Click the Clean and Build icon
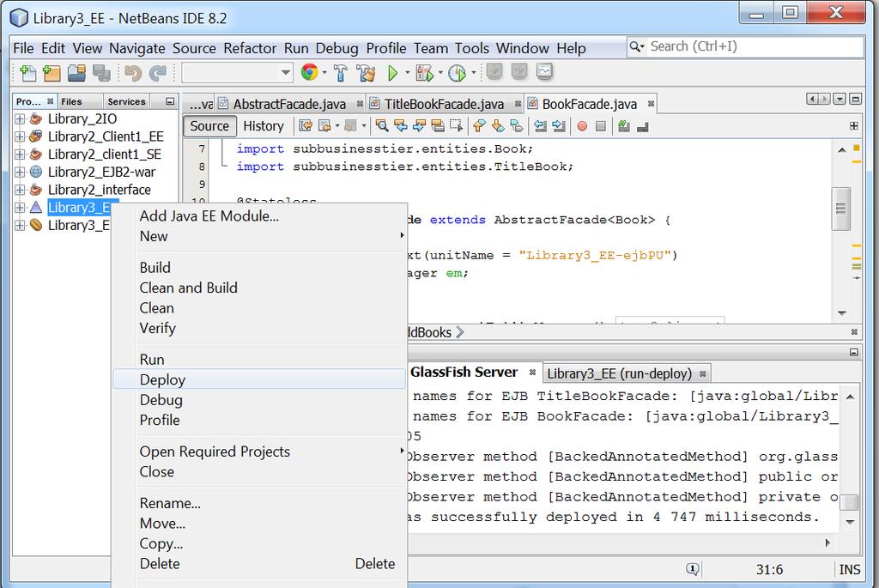879x588 pixels. click(x=366, y=73)
